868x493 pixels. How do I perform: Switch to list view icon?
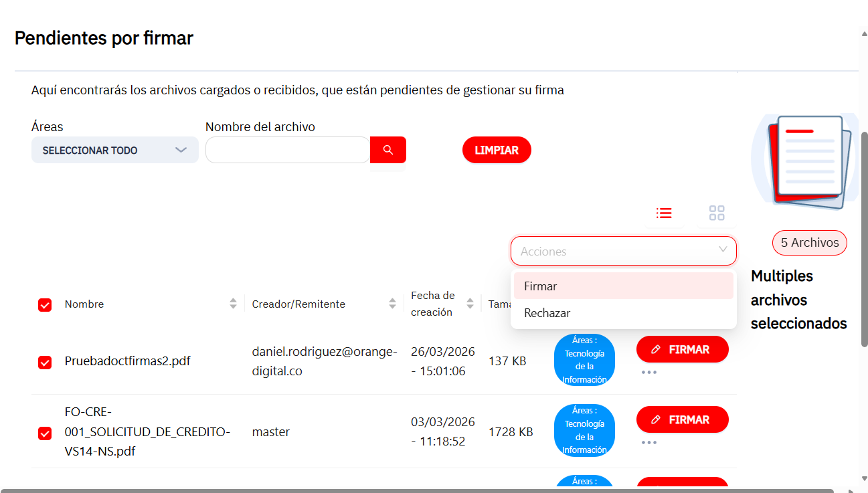(x=664, y=213)
